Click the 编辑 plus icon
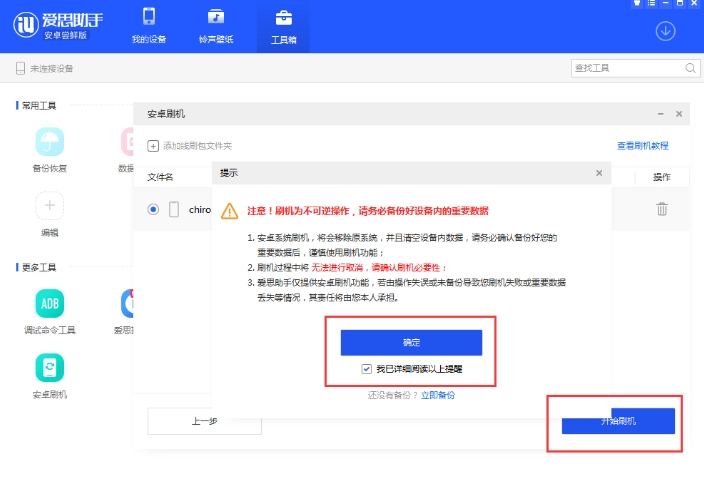The image size is (704, 484). click(50, 206)
